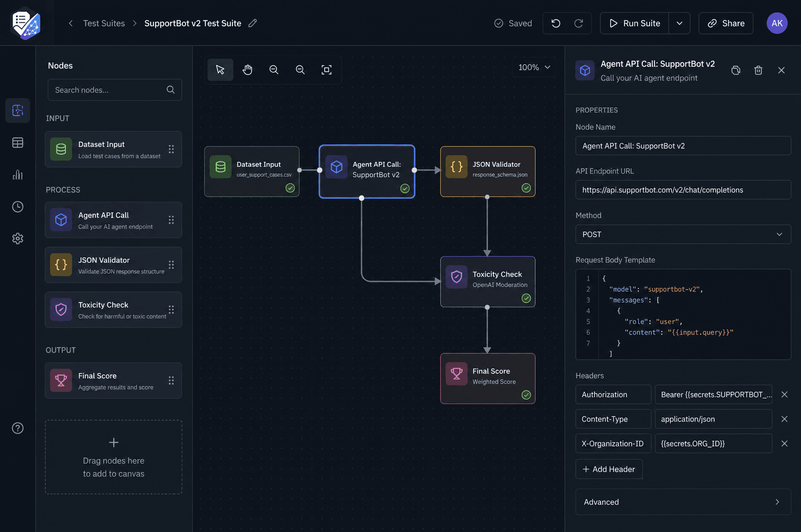This screenshot has width=801, height=532.
Task: Click the Authorization header key field
Action: [x=613, y=395]
